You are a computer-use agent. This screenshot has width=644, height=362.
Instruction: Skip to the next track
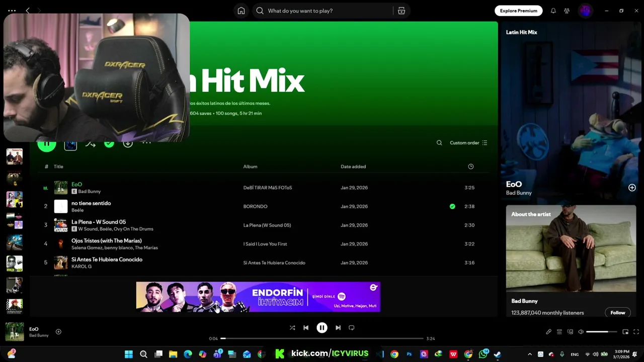point(338,328)
